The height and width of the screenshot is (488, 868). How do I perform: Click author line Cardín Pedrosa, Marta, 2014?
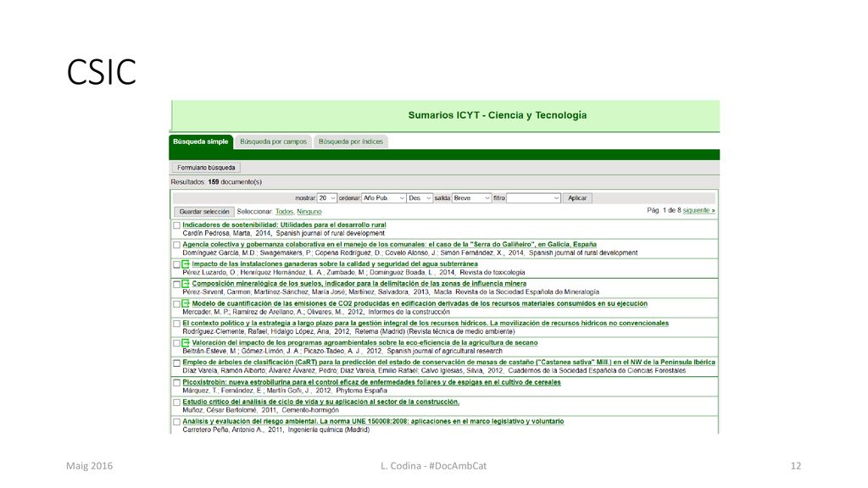[283, 234]
